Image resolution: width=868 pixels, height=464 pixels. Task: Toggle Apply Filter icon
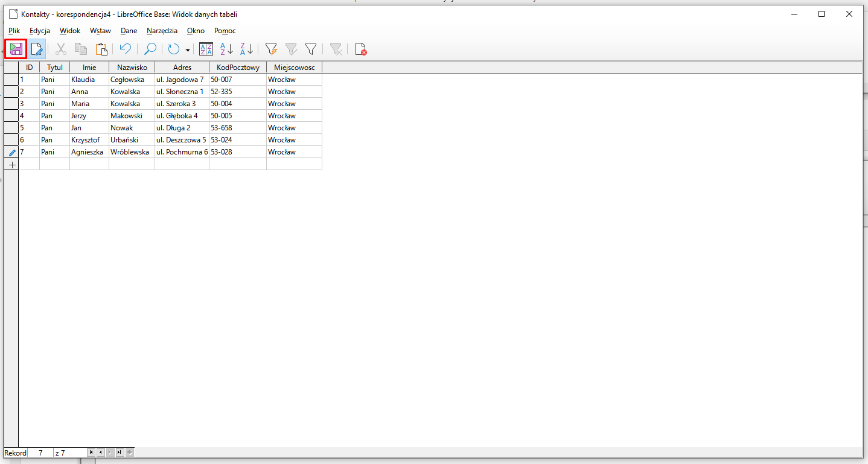pyautogui.click(x=291, y=49)
